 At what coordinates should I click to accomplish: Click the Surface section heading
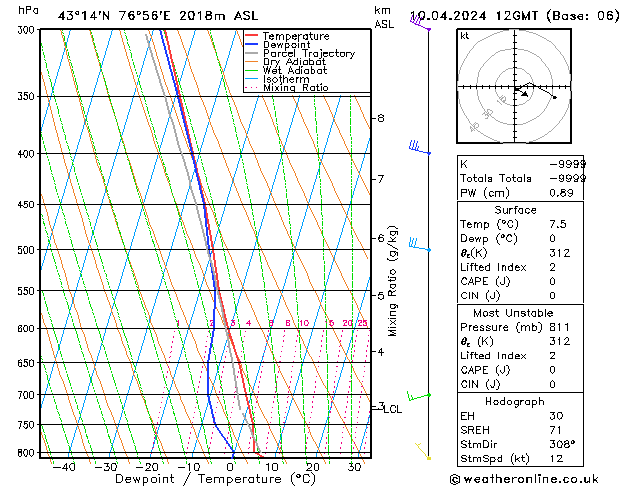pyautogui.click(x=515, y=210)
